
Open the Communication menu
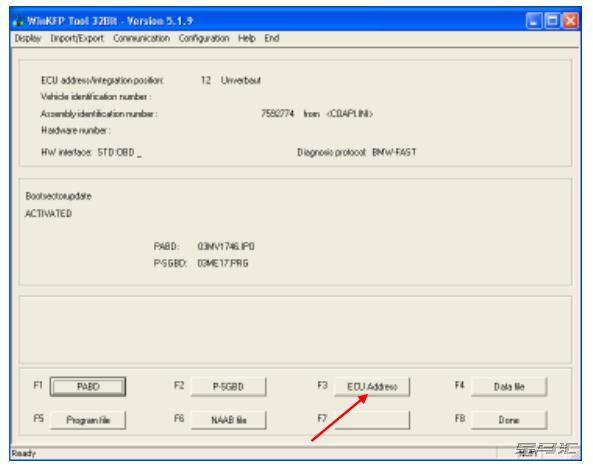click(x=141, y=38)
